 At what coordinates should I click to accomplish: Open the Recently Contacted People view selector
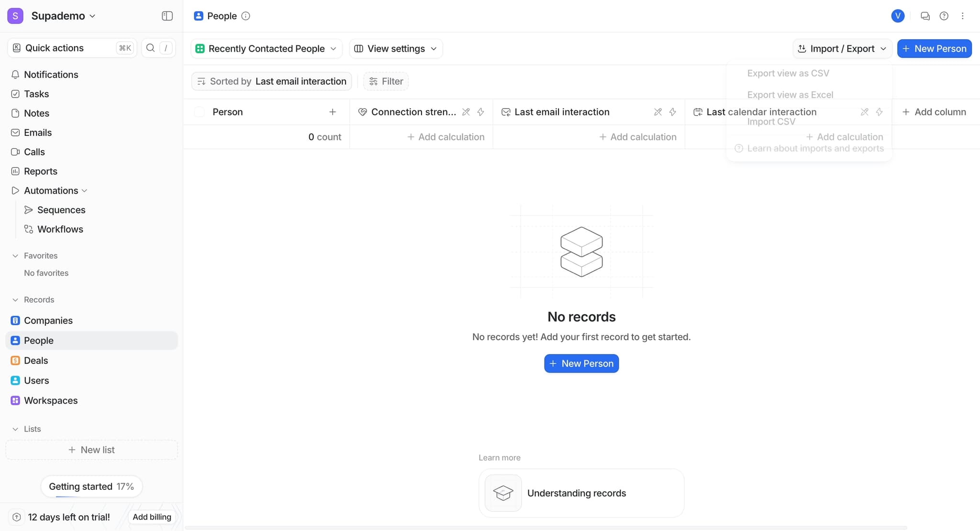266,48
